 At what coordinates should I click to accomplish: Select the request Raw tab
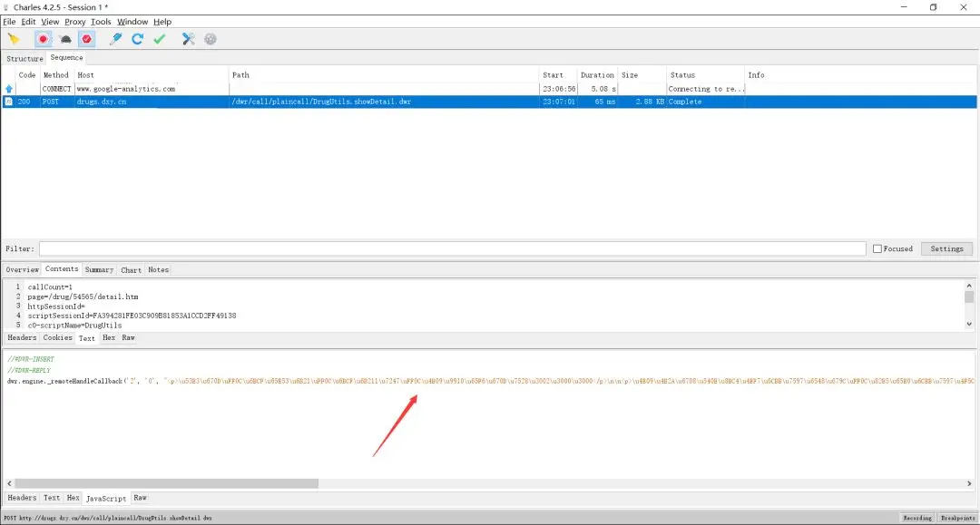point(128,337)
